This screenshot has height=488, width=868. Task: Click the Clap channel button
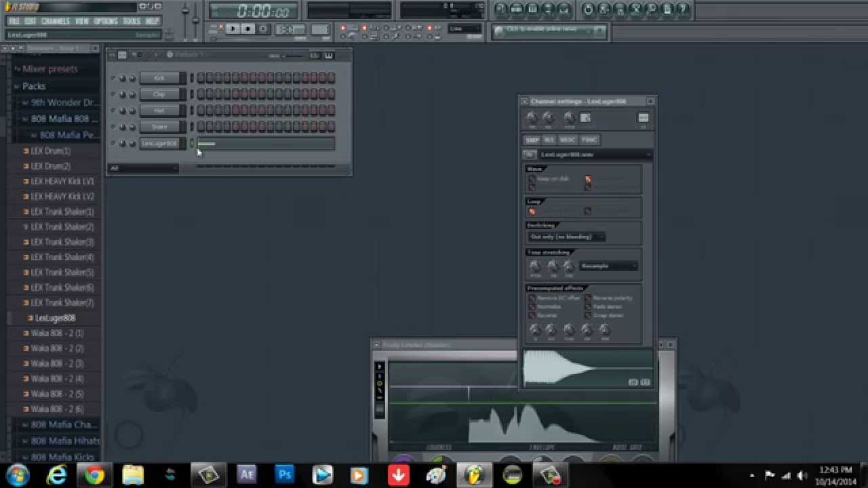pyautogui.click(x=161, y=94)
